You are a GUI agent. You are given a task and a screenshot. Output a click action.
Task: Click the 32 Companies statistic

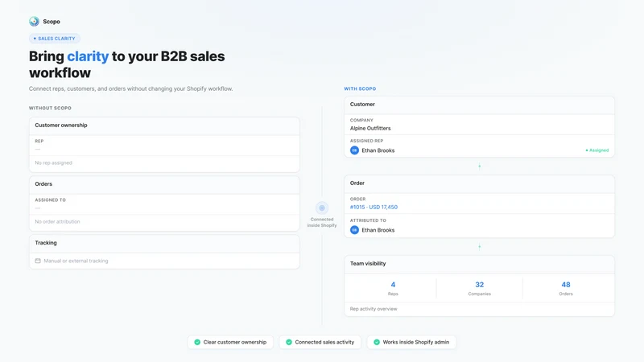[479, 289]
